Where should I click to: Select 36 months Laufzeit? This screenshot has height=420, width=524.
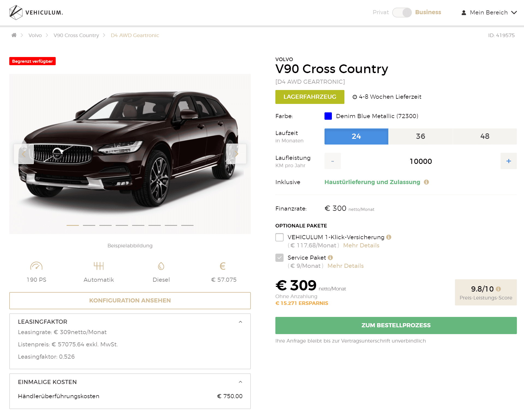[421, 136]
